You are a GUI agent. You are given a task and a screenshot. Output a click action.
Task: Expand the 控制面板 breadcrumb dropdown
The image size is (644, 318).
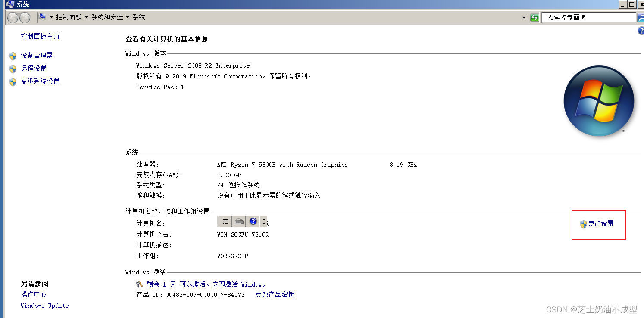(x=86, y=18)
